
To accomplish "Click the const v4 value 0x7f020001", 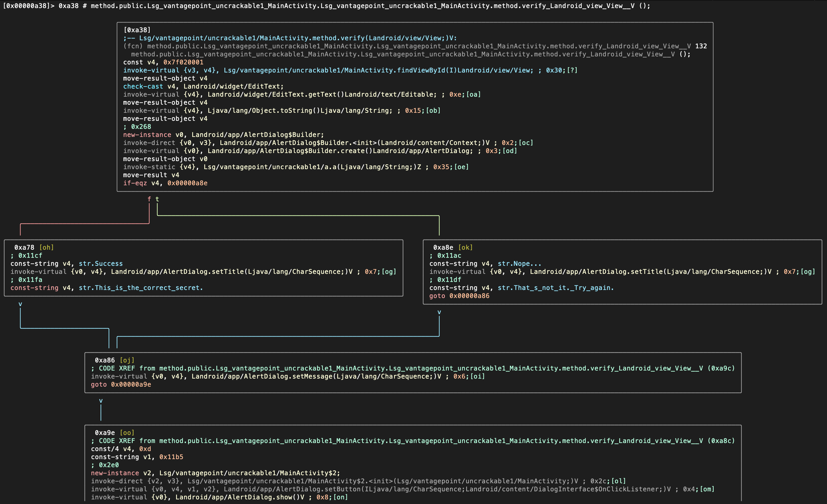I will tap(183, 62).
